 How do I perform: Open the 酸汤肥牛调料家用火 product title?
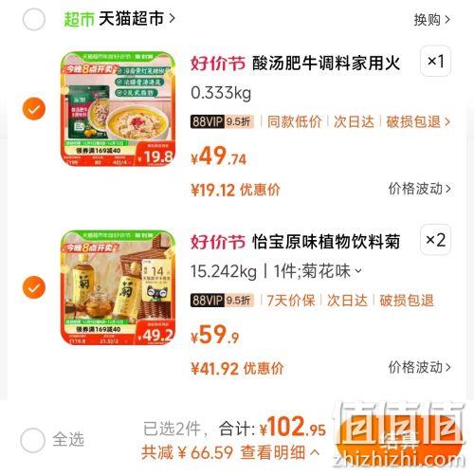pos(326,63)
